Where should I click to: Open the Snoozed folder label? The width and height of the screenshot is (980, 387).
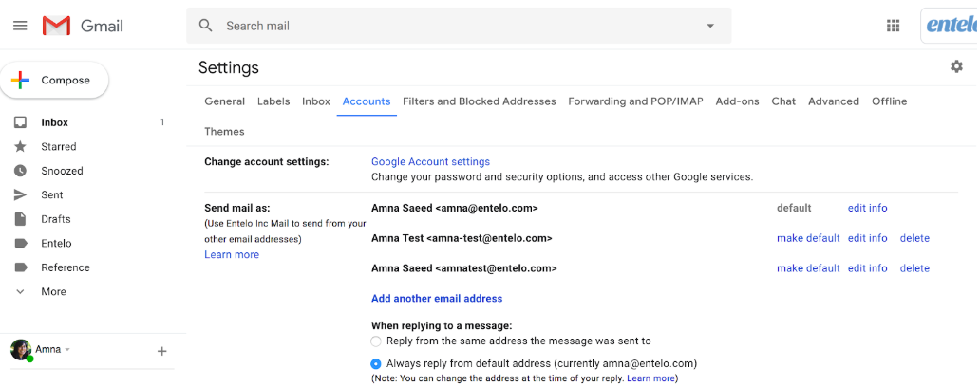(62, 171)
